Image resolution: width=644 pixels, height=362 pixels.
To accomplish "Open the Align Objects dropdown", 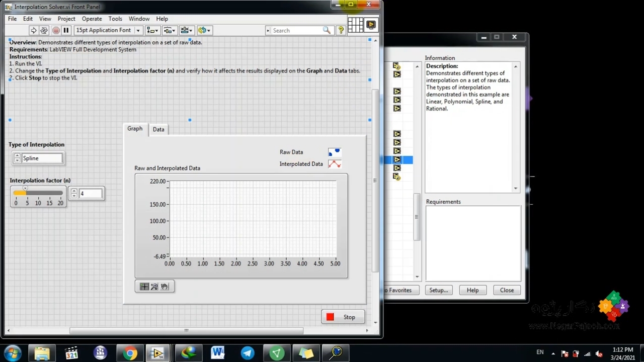I will click(152, 30).
